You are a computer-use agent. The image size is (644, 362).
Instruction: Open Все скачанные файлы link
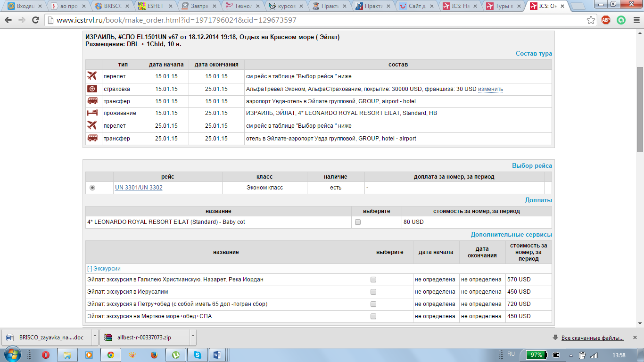592,338
